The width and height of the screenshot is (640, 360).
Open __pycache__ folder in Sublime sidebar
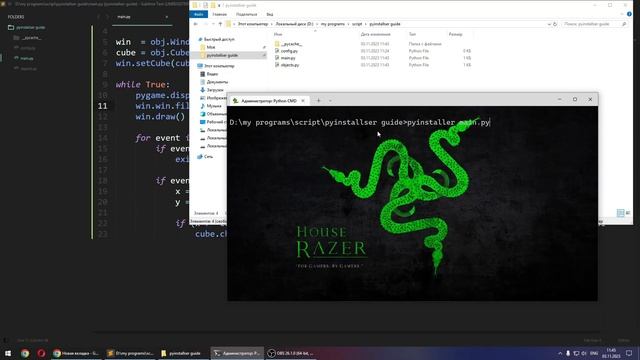pyautogui.click(x=27, y=38)
